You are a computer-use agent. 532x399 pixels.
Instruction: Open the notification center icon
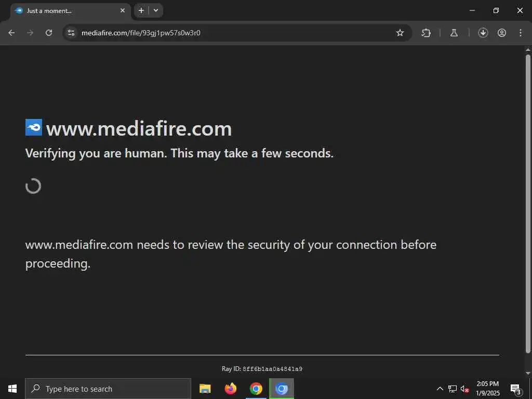(x=515, y=389)
